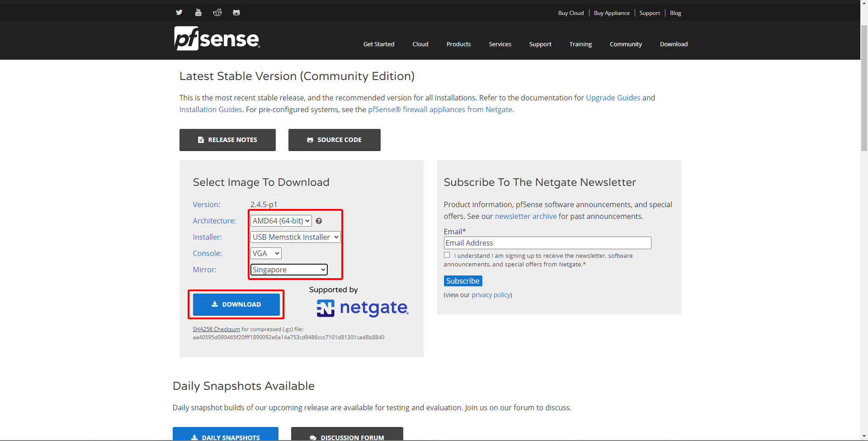The width and height of the screenshot is (868, 441).
Task: Open pfSense's Twitter page via the bird icon
Action: point(179,12)
